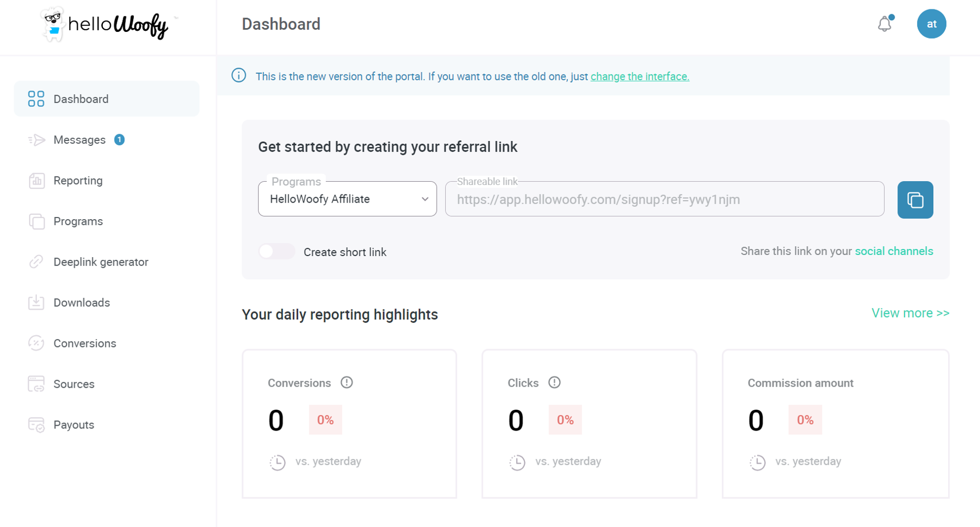Image resolution: width=980 pixels, height=527 pixels.
Task: Click the banner information icon
Action: tap(239, 75)
